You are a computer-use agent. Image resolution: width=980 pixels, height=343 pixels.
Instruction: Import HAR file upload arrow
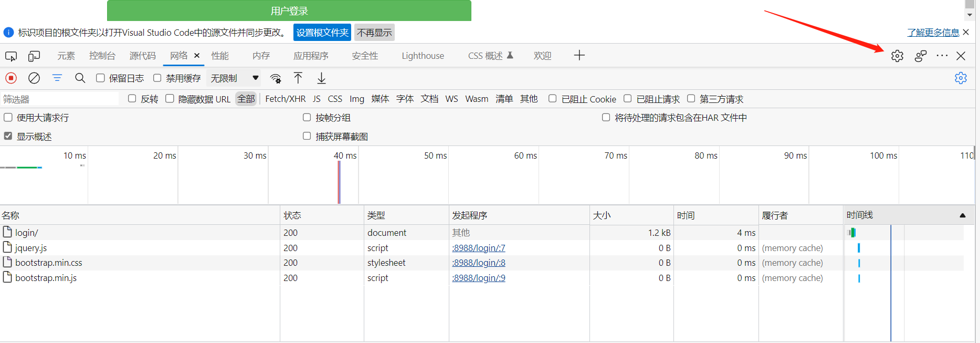pos(298,78)
